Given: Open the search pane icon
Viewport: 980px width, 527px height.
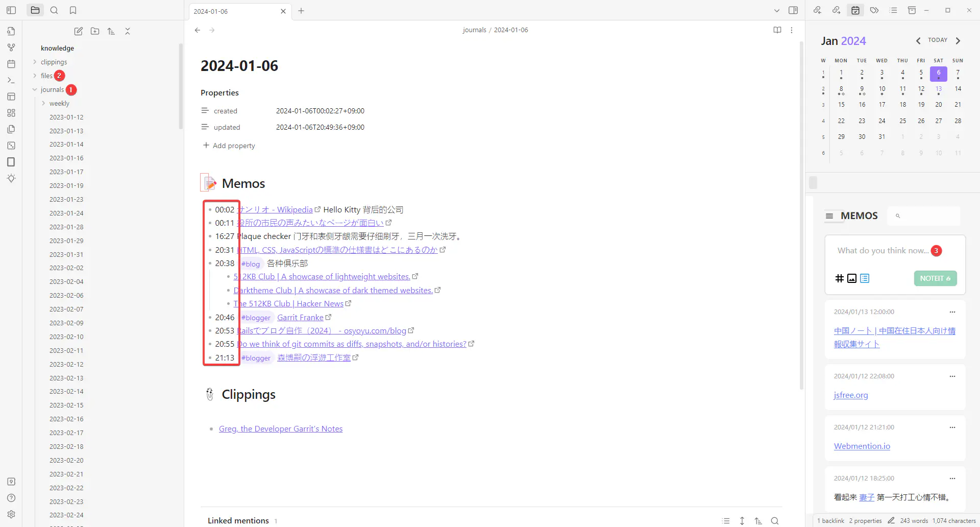Looking at the screenshot, I should [x=54, y=10].
